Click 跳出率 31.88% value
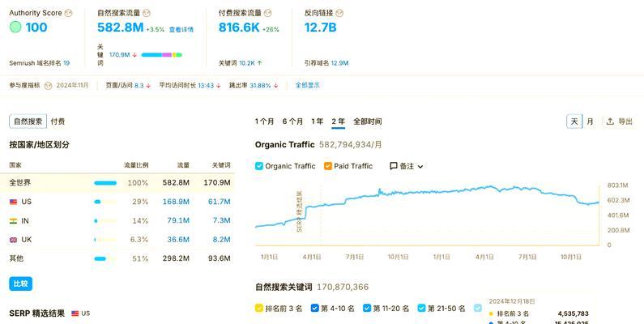The image size is (644, 324). (x=260, y=85)
